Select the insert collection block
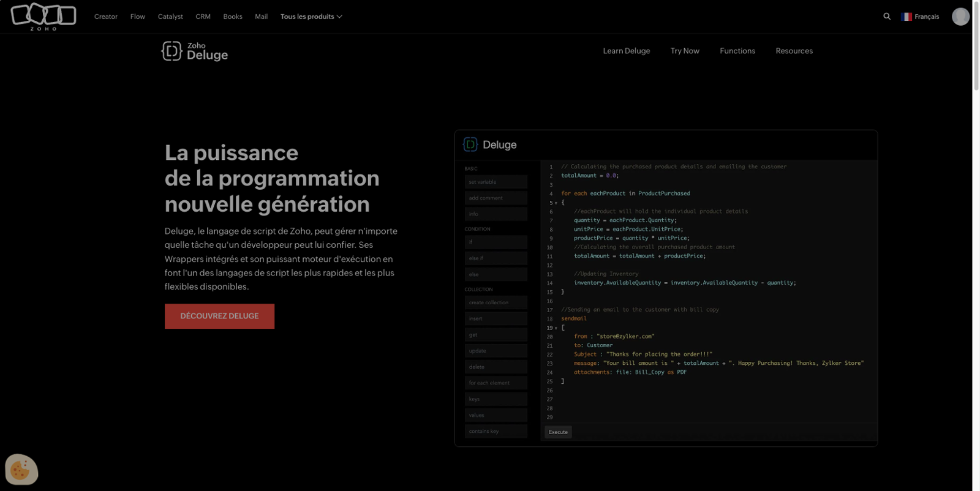 (x=496, y=318)
